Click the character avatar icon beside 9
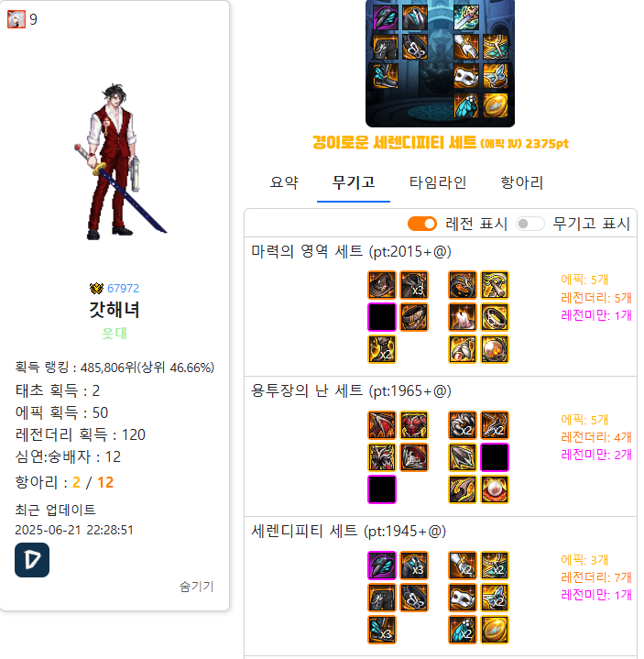Image resolution: width=644 pixels, height=659 pixels. click(16, 19)
